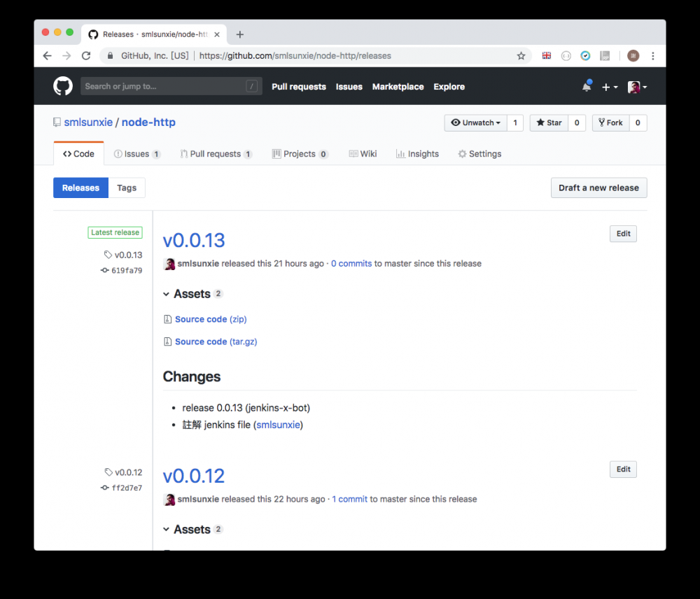Open smlsunxie link in Changes list
This screenshot has height=599, width=700.
click(278, 425)
